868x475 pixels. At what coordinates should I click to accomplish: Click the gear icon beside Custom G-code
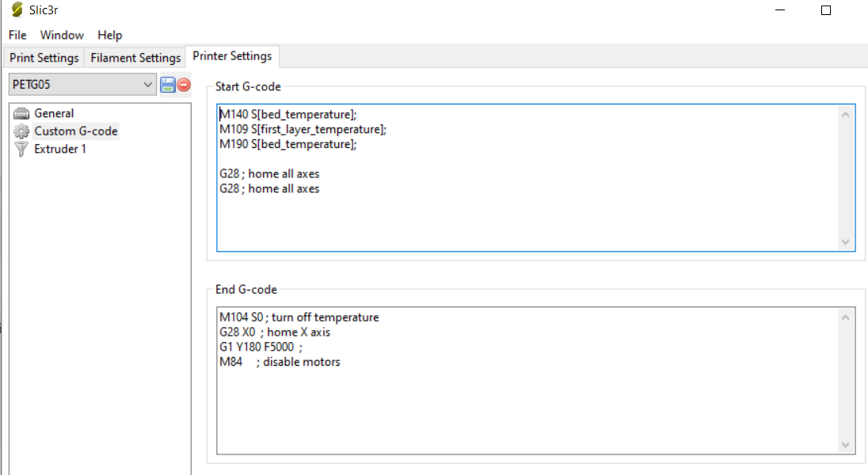(x=21, y=131)
